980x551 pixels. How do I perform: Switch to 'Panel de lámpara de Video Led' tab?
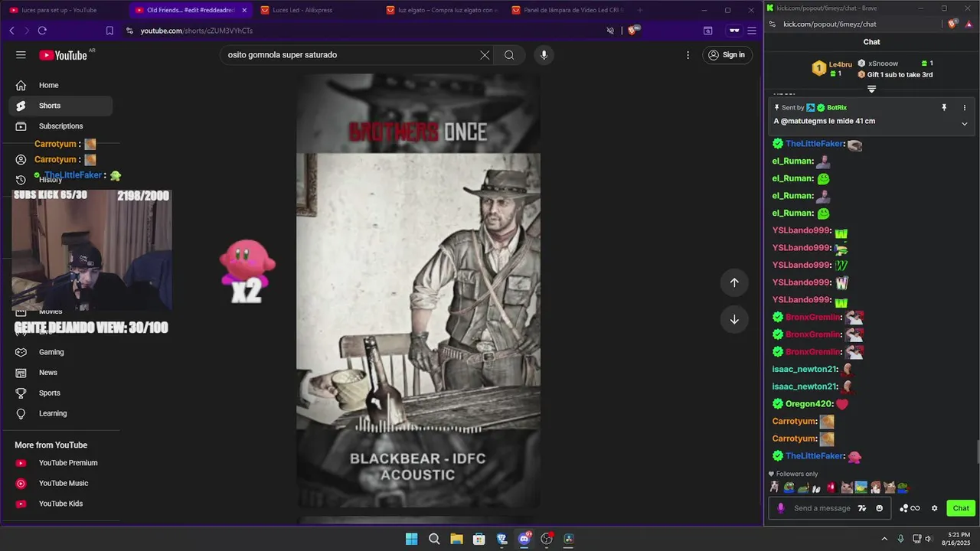click(x=568, y=10)
